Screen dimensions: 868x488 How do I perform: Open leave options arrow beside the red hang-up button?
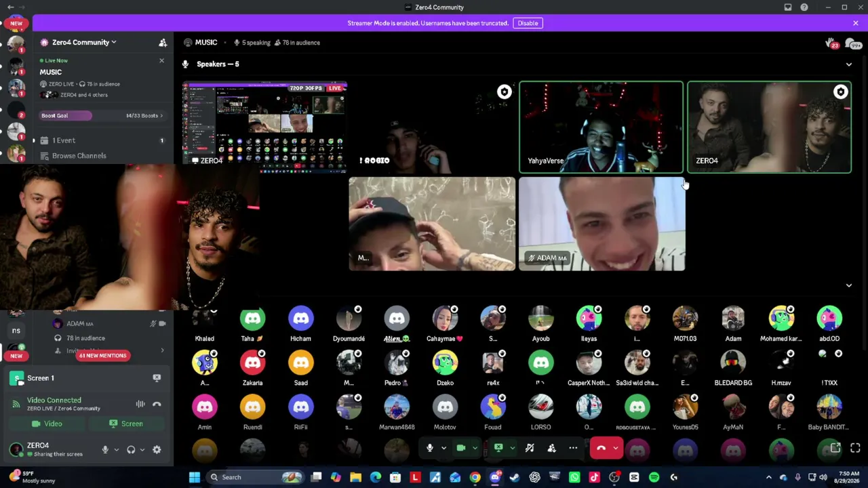tap(616, 447)
